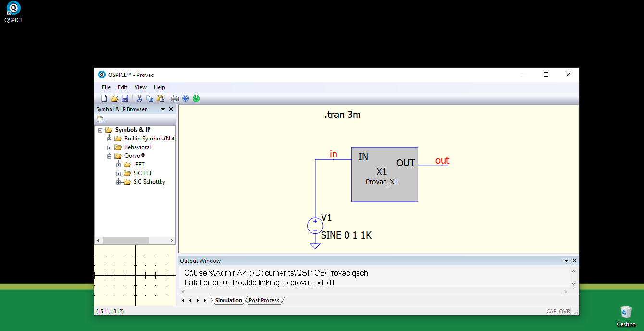Click the Output Window scroll down arrow
This screenshot has width=644, height=331.
pyautogui.click(x=573, y=284)
